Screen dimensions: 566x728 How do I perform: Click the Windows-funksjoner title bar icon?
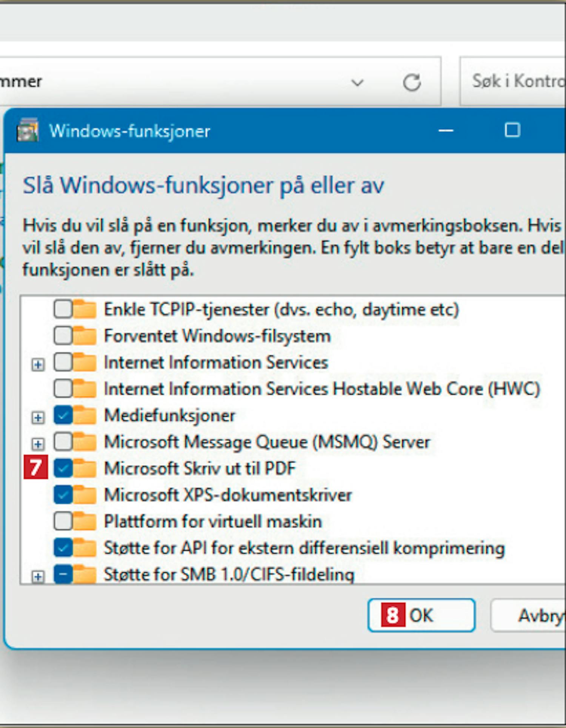28,130
